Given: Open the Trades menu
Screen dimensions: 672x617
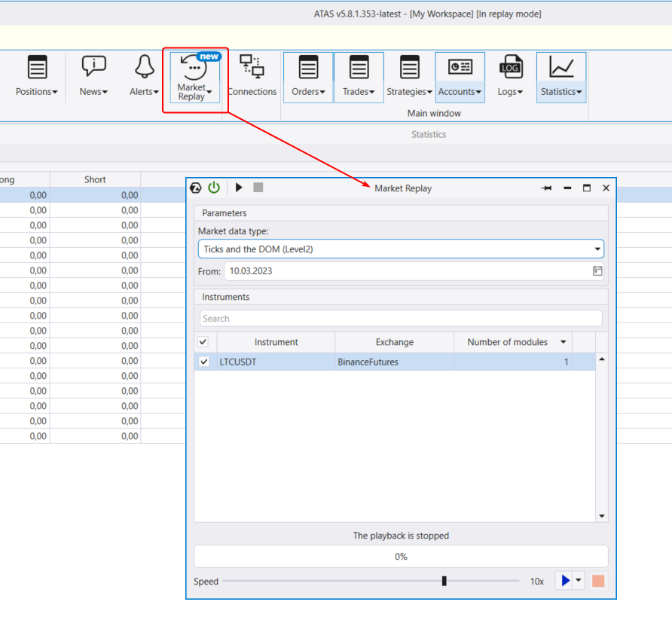Looking at the screenshot, I should click(x=359, y=92).
